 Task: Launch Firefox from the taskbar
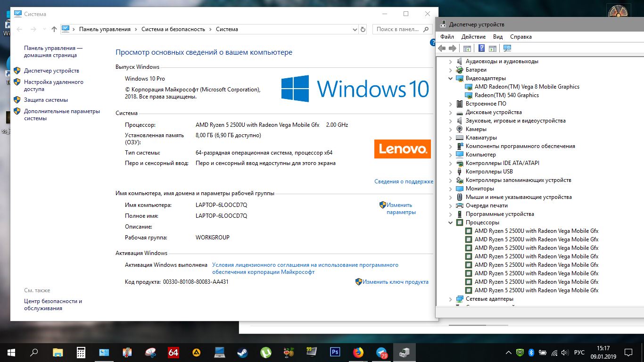pos(358,352)
